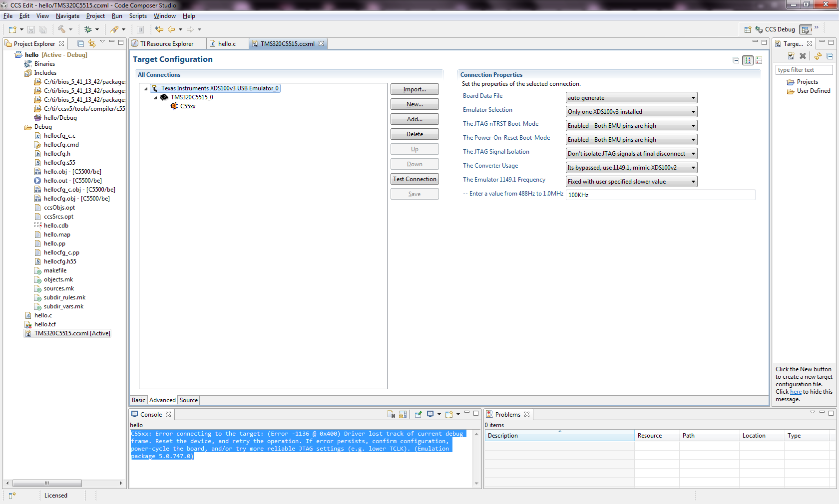The height and width of the screenshot is (504, 839).
Task: Select makefile in Project Explorer
Action: pyautogui.click(x=55, y=270)
